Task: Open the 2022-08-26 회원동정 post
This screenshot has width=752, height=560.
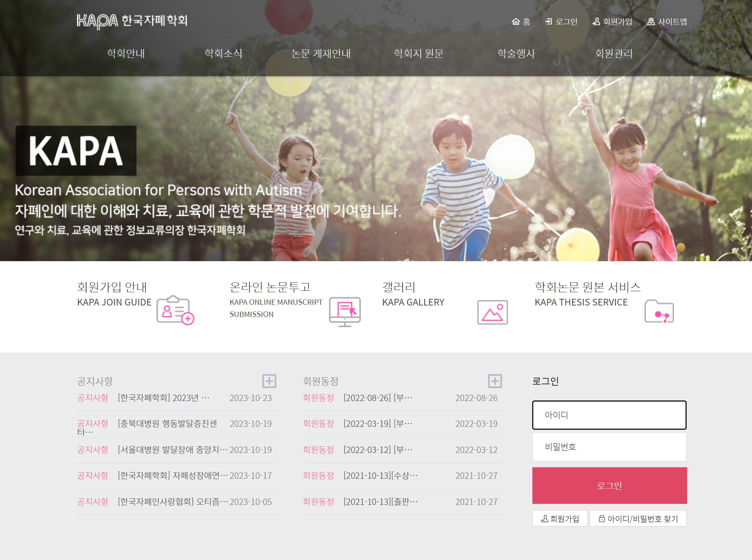Action: click(x=378, y=398)
